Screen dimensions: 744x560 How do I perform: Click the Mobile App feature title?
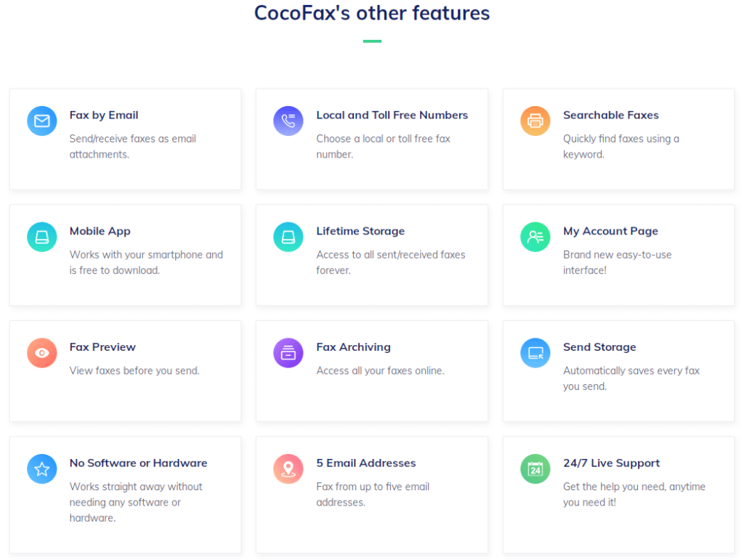[98, 231]
